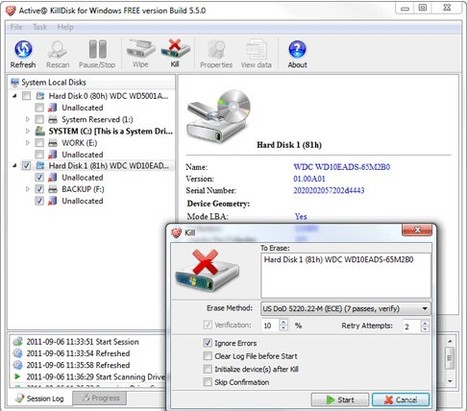The height and width of the screenshot is (411, 467).
Task: Click the Verification percent input field
Action: 270,326
